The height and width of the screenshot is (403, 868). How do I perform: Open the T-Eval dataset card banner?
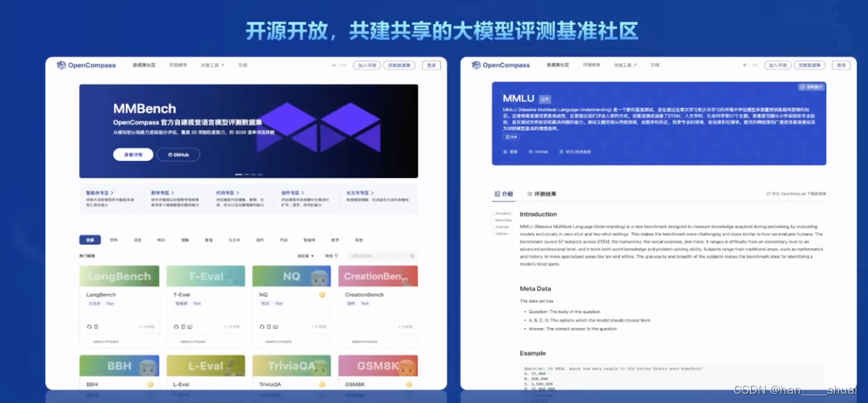point(205,276)
